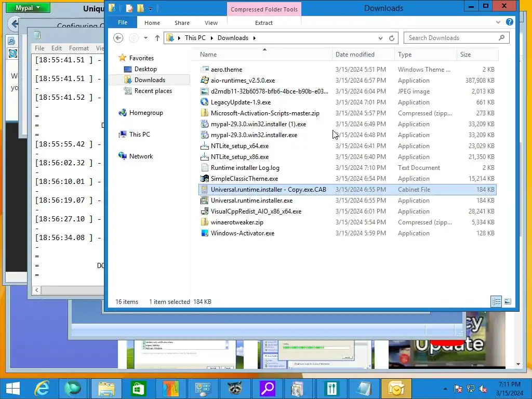Select Universal.runtime.installer.exe file name

(252, 201)
